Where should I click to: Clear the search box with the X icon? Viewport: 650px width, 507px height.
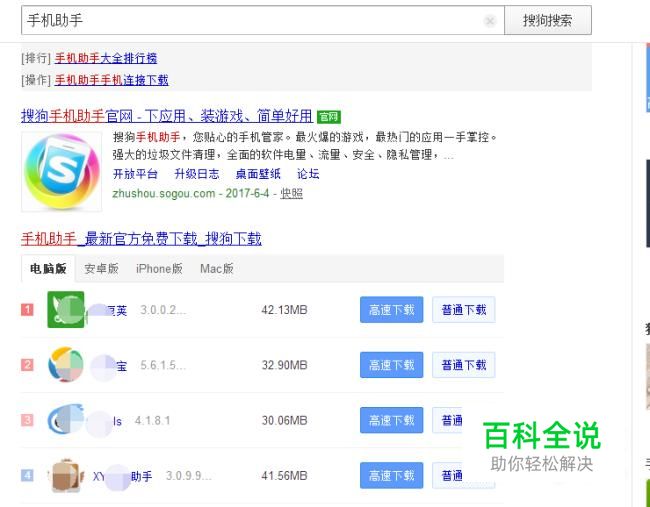tap(490, 20)
